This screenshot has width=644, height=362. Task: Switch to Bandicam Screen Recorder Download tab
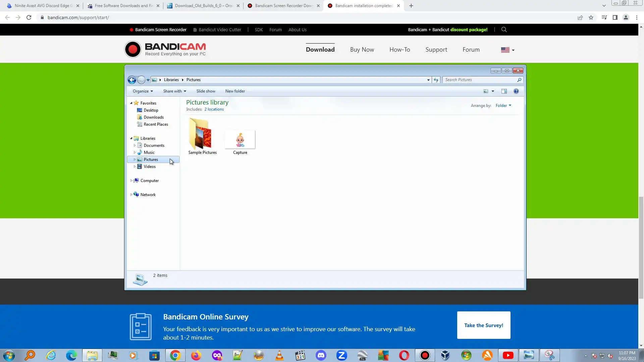(283, 6)
